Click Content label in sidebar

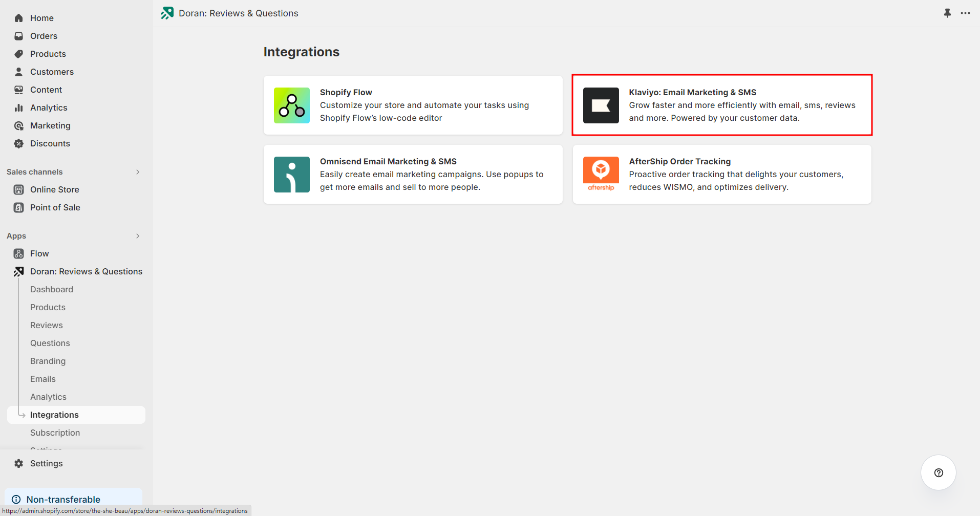click(x=46, y=90)
